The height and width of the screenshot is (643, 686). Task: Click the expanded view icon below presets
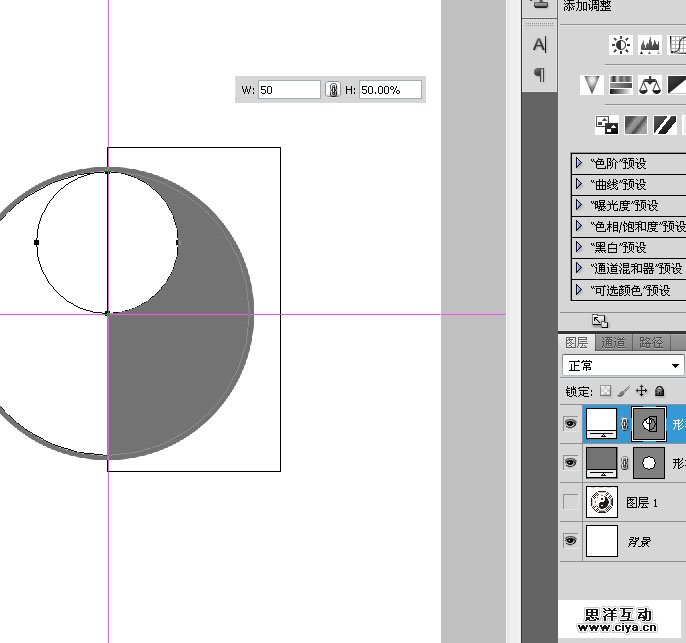click(x=600, y=321)
